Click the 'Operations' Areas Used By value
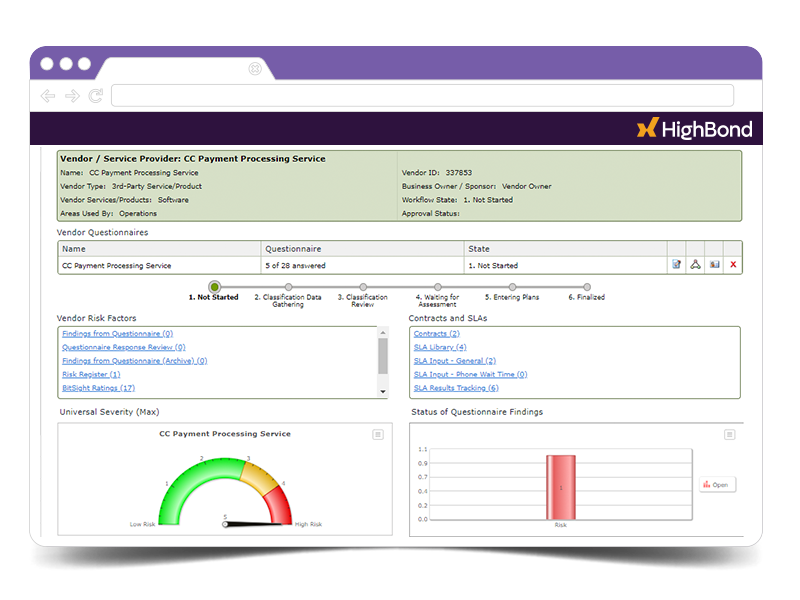800x600 pixels. (138, 214)
